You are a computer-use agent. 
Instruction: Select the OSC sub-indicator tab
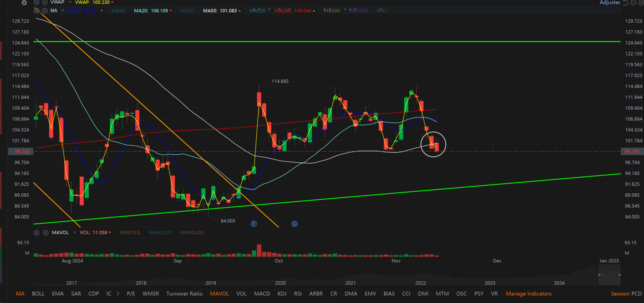tap(462, 294)
